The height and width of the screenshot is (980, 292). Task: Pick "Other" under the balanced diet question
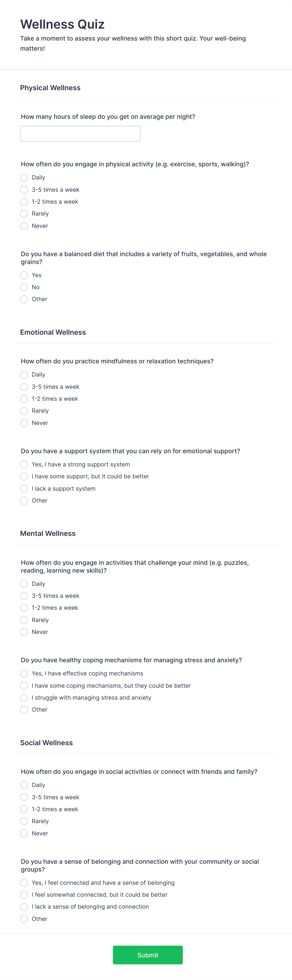coord(24,299)
